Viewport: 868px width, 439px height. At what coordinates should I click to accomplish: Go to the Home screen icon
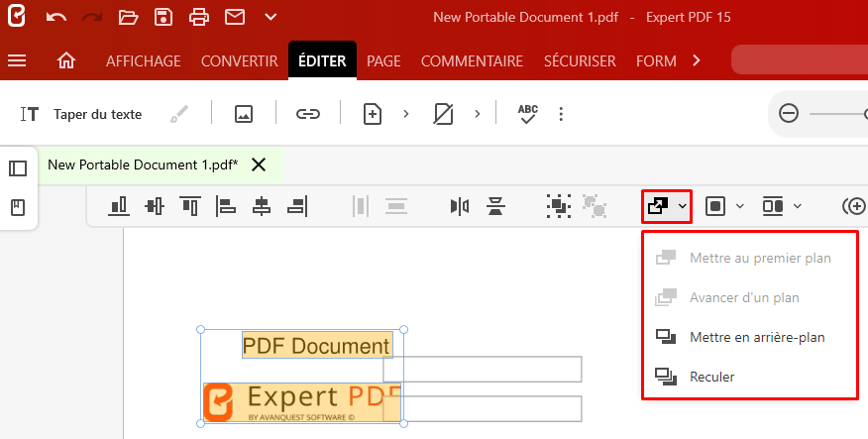click(x=66, y=60)
